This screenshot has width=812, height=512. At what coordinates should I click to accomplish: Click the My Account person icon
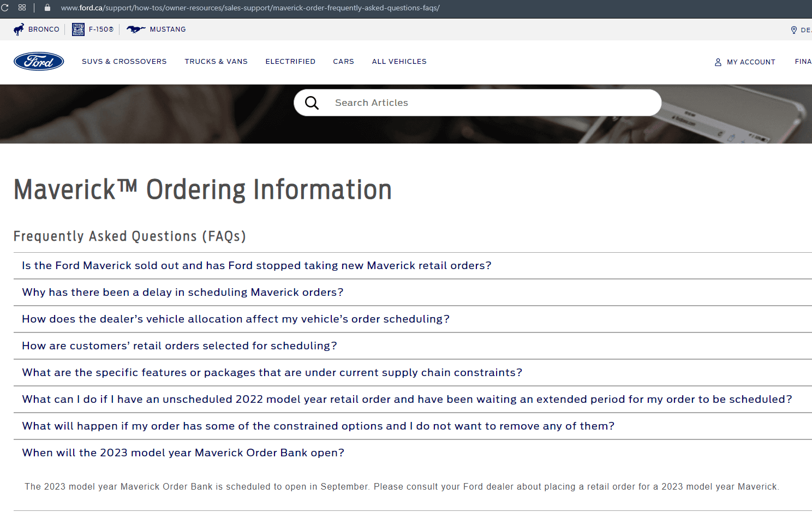click(718, 62)
